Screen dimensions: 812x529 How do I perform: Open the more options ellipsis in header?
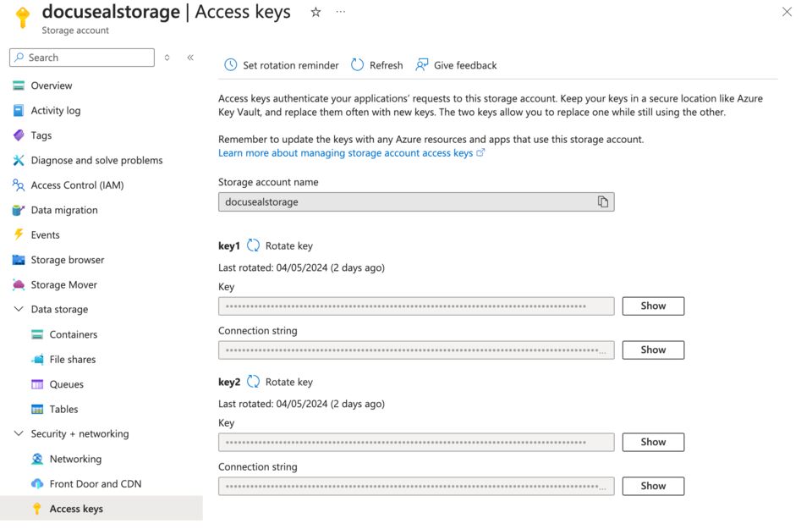pyautogui.click(x=340, y=11)
